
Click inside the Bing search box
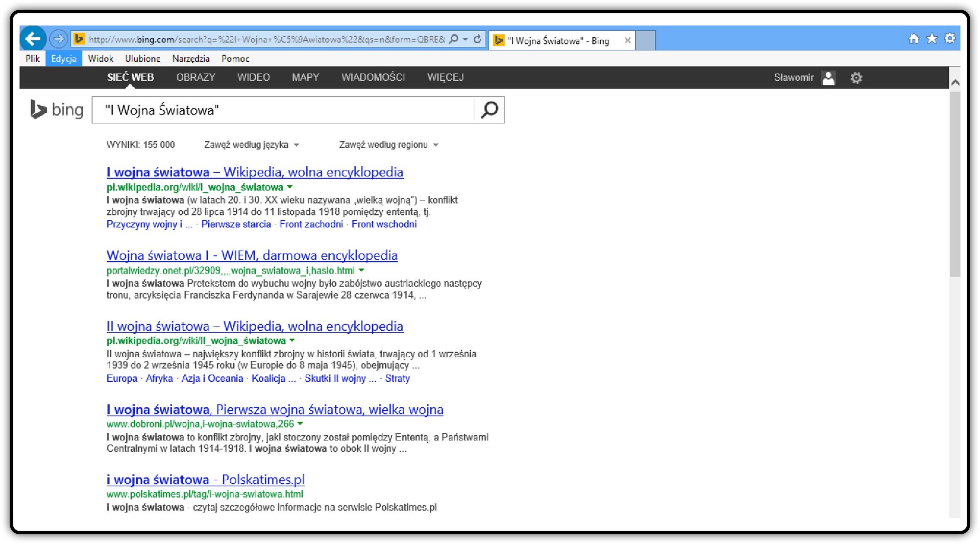point(283,110)
